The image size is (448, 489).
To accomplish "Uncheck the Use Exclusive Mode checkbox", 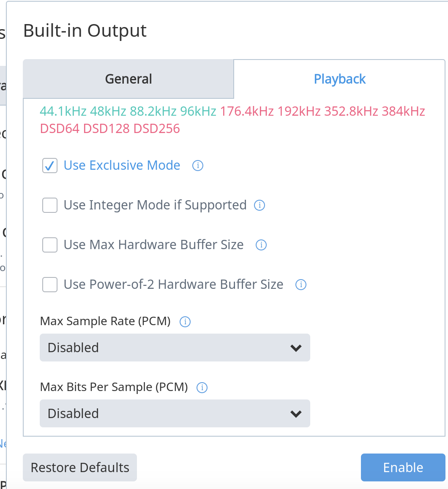I will pos(50,166).
